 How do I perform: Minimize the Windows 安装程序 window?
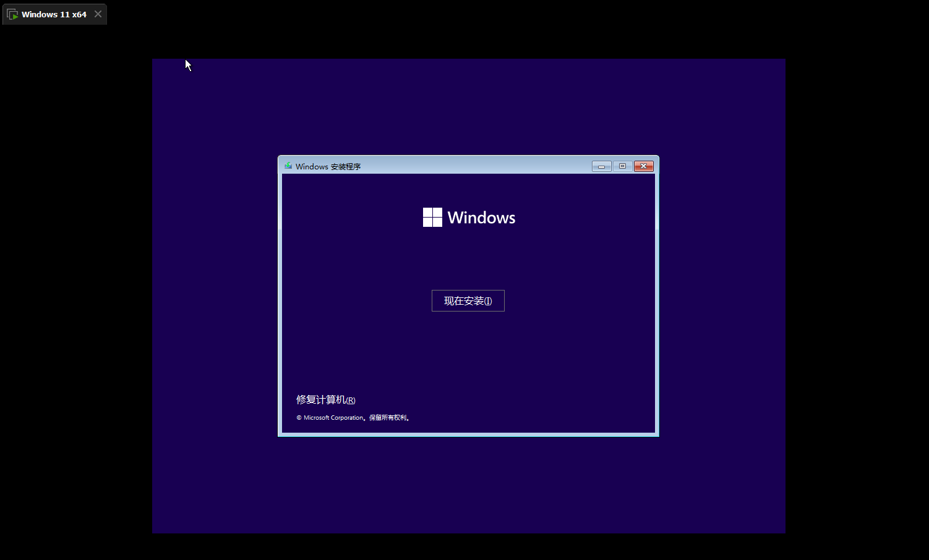601,166
